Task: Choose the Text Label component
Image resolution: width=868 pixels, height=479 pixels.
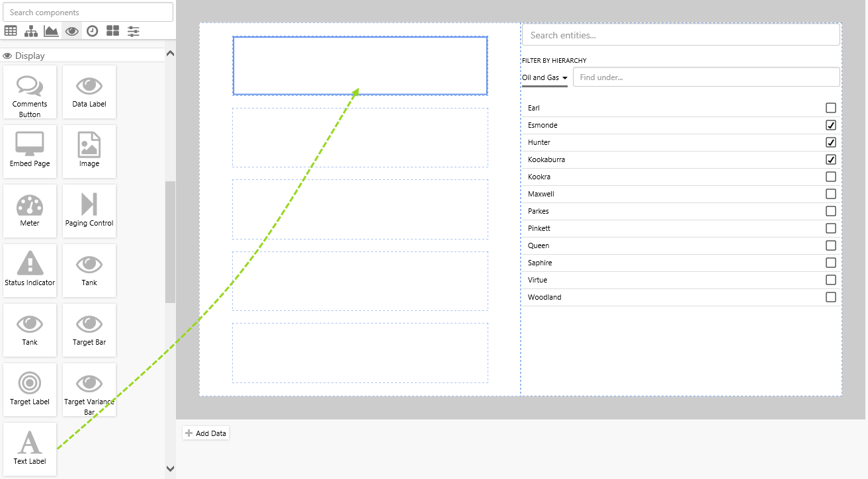Action: [x=30, y=449]
